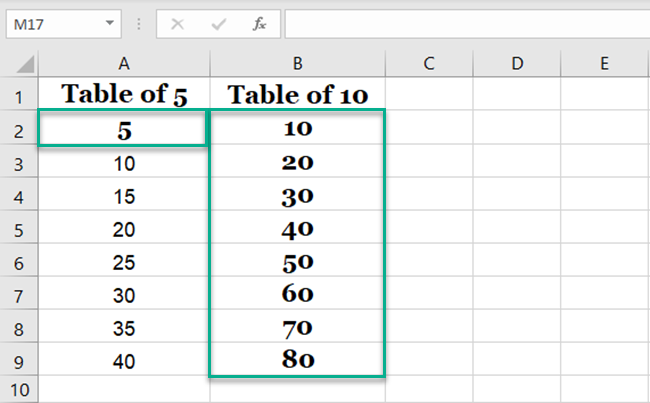Image resolution: width=650 pixels, height=403 pixels.
Task: Select the cell containing 80
Action: 297,359
